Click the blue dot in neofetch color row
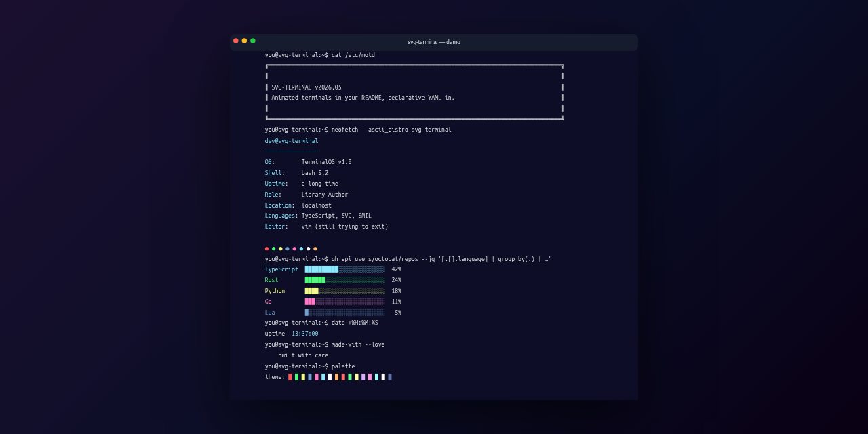Image resolution: width=868 pixels, height=434 pixels. (x=288, y=249)
